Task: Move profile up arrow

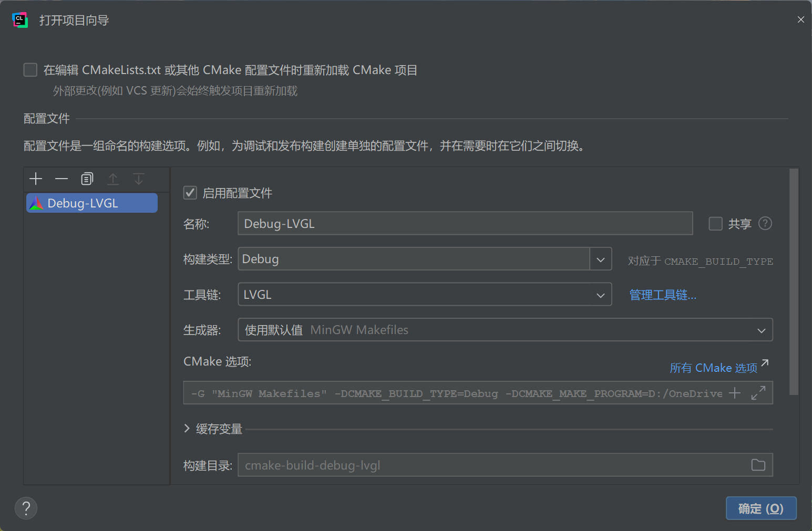Action: (x=113, y=179)
